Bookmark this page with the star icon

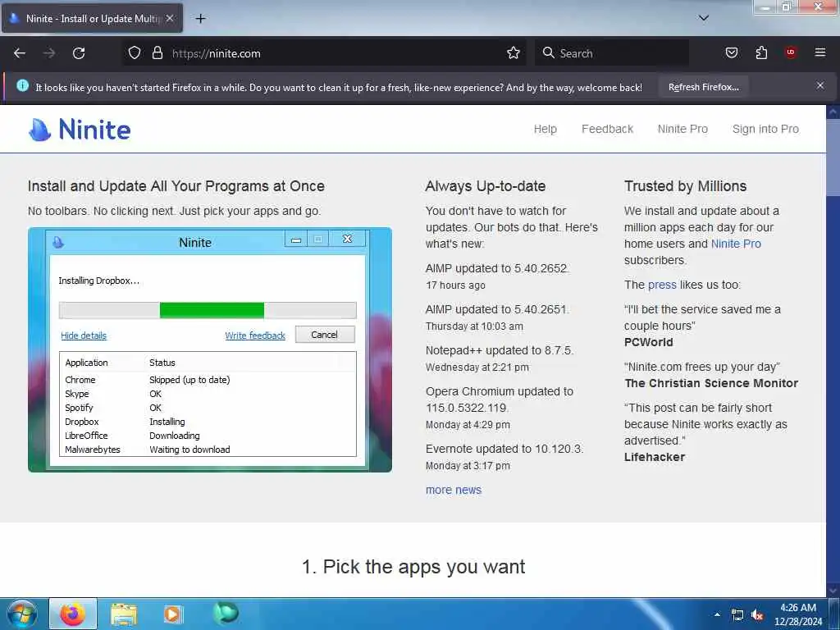click(x=514, y=53)
